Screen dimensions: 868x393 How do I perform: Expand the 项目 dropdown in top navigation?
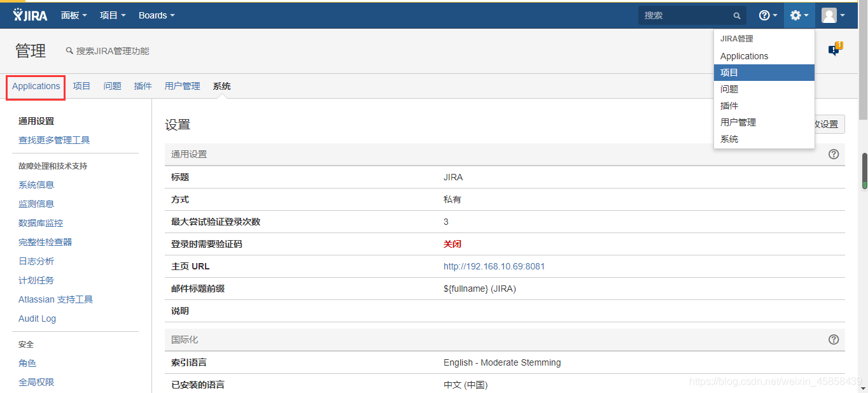(x=113, y=15)
